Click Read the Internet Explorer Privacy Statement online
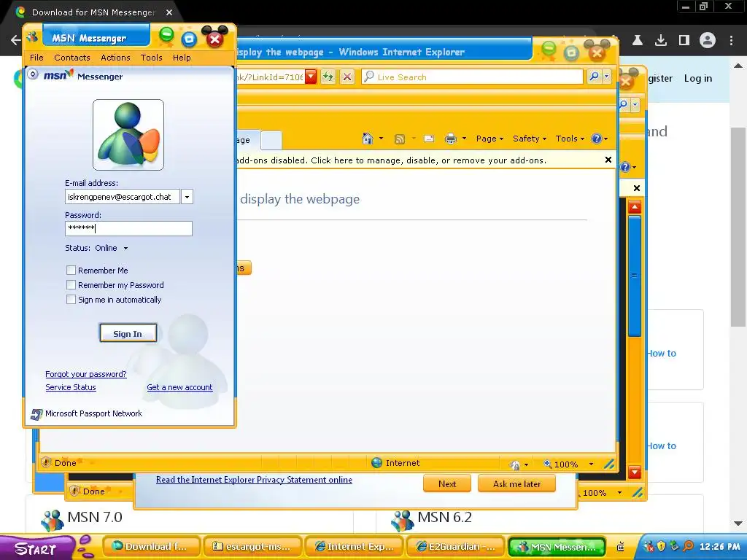 (254, 480)
